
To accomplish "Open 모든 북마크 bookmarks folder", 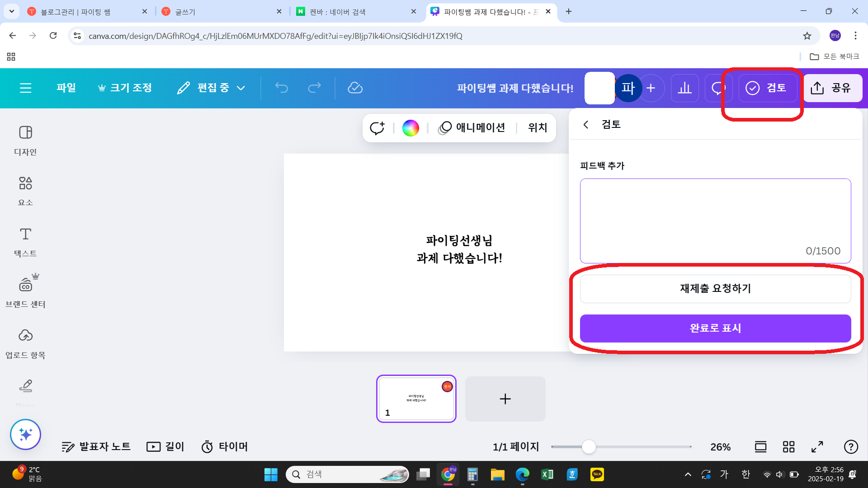I will 835,56.
